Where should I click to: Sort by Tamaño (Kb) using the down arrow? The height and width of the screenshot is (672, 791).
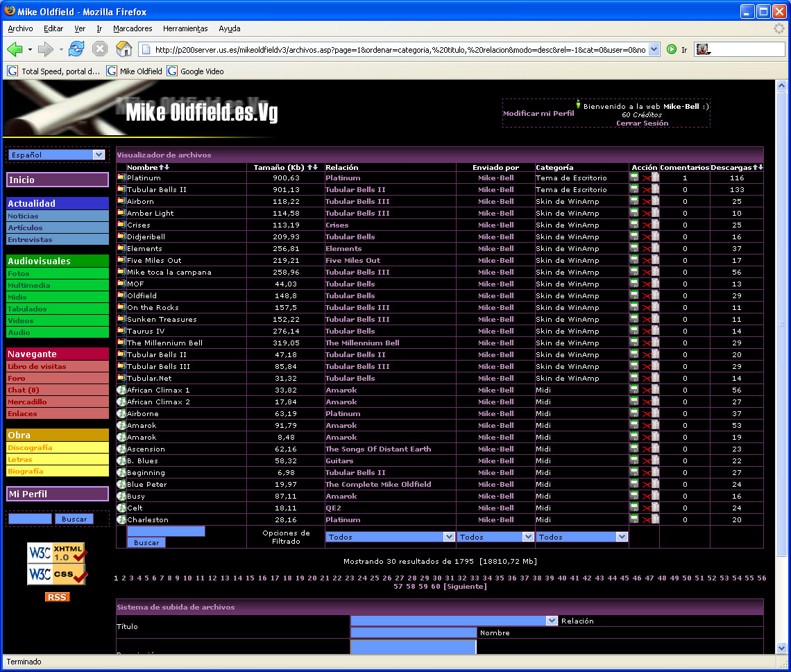click(315, 167)
